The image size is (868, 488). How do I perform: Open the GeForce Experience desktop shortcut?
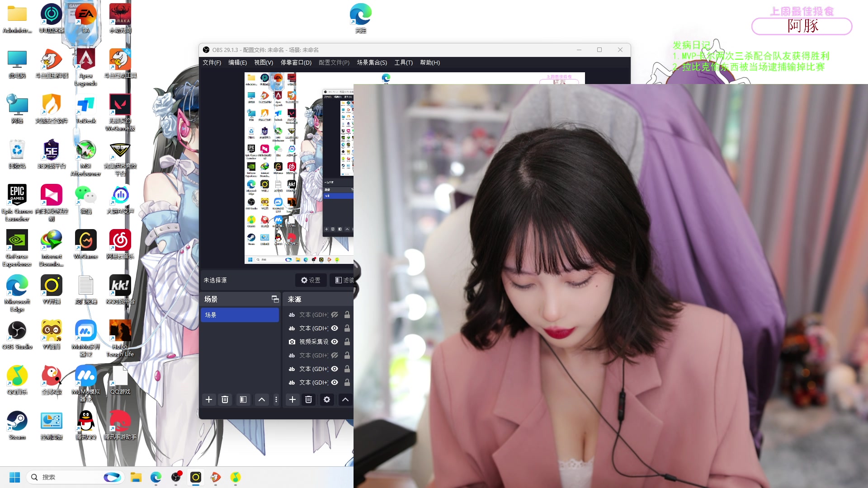17,249
